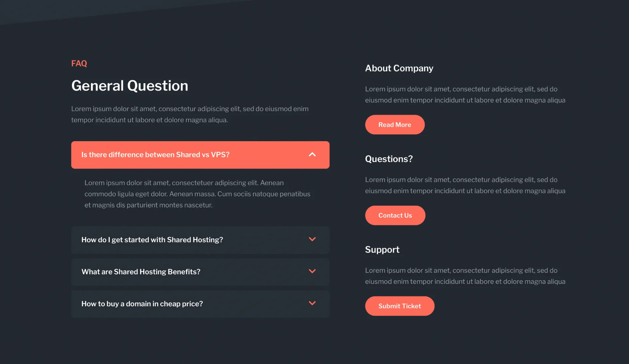Screen dimensions: 629x364
Task: Collapse "Is there difference between Shared vs VPS?"
Action: pos(155,155)
